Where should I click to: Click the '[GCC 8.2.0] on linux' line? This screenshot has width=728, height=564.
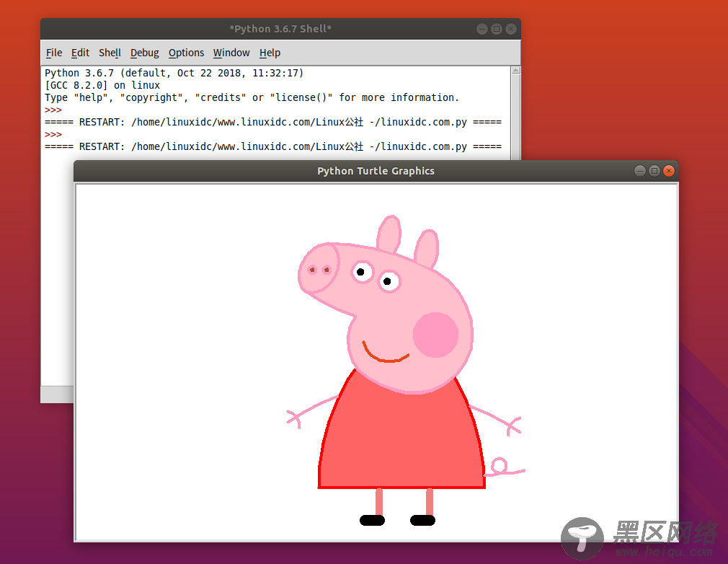pyautogui.click(x=102, y=86)
